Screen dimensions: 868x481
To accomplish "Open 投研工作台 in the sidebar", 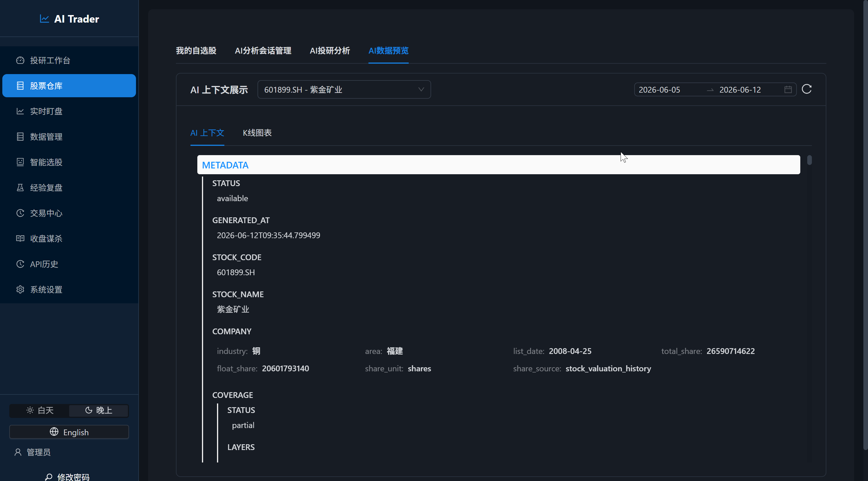I will pyautogui.click(x=69, y=60).
